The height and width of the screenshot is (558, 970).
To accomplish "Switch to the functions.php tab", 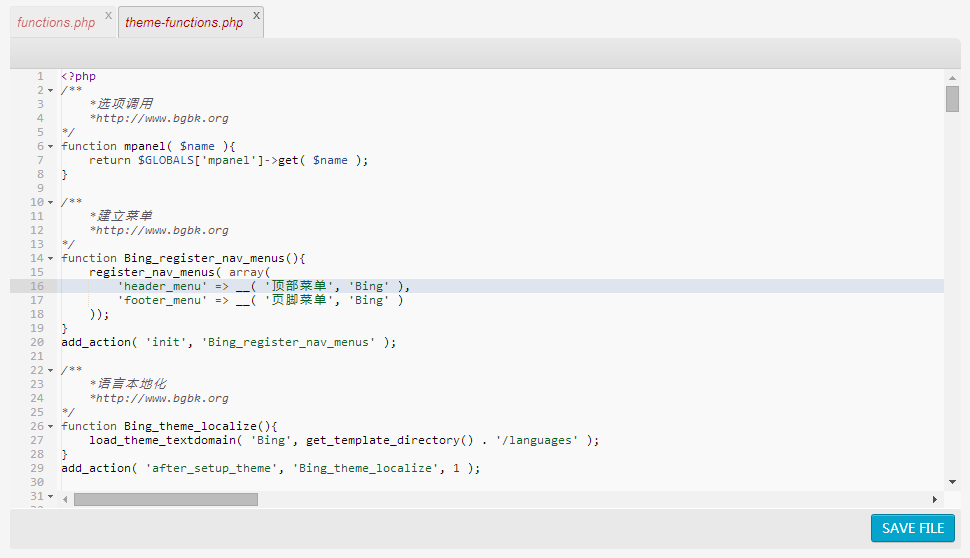I will [56, 23].
